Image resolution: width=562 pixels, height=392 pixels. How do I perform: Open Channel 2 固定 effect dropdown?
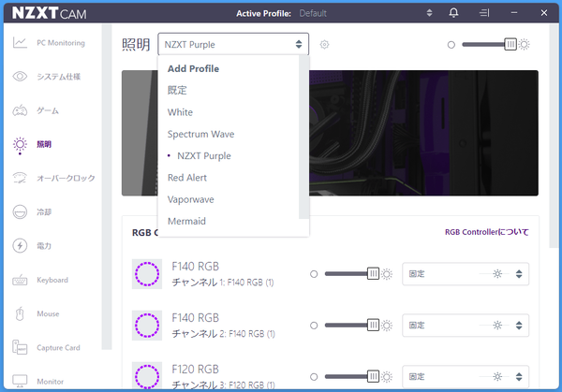[466, 326]
